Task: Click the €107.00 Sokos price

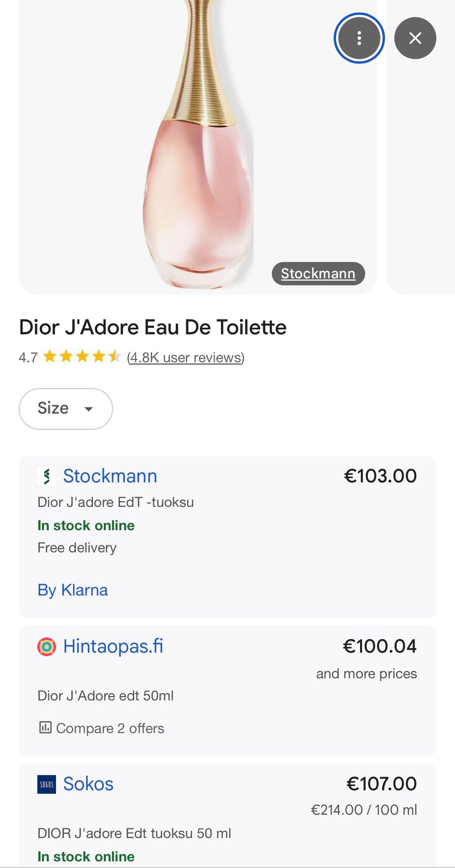Action: (382, 784)
